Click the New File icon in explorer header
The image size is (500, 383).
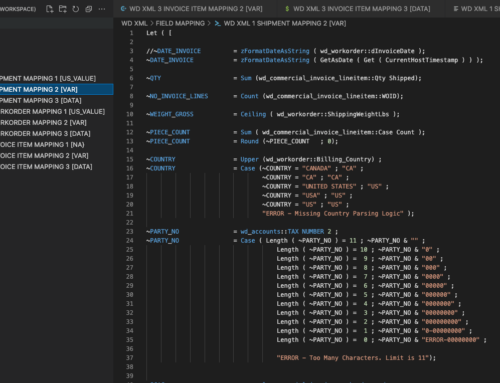click(49, 9)
